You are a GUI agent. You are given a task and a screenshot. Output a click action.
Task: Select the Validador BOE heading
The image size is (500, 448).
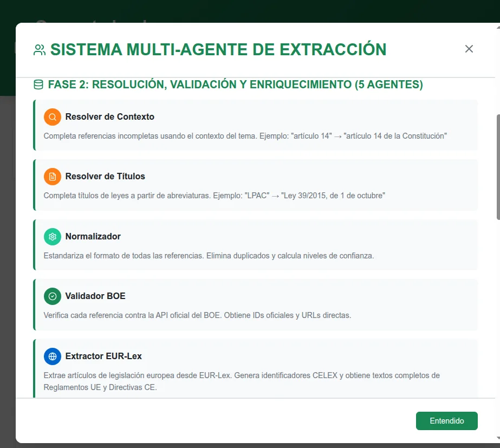(95, 296)
